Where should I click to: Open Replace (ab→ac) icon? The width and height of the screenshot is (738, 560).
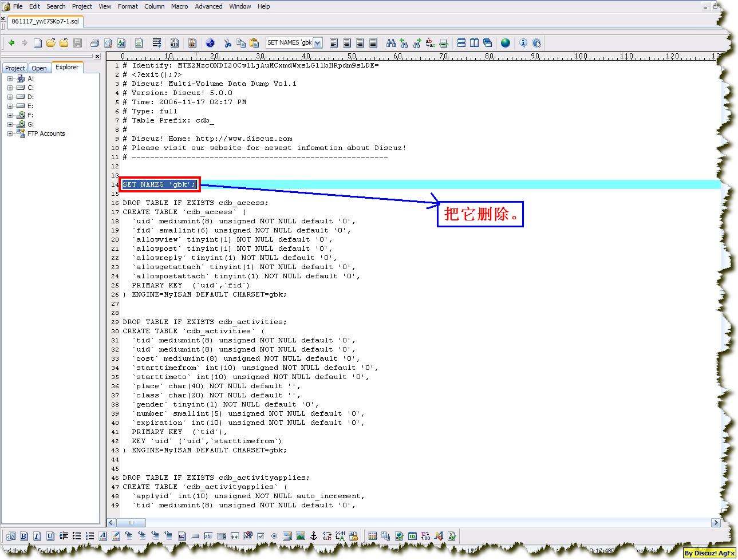coord(431,43)
